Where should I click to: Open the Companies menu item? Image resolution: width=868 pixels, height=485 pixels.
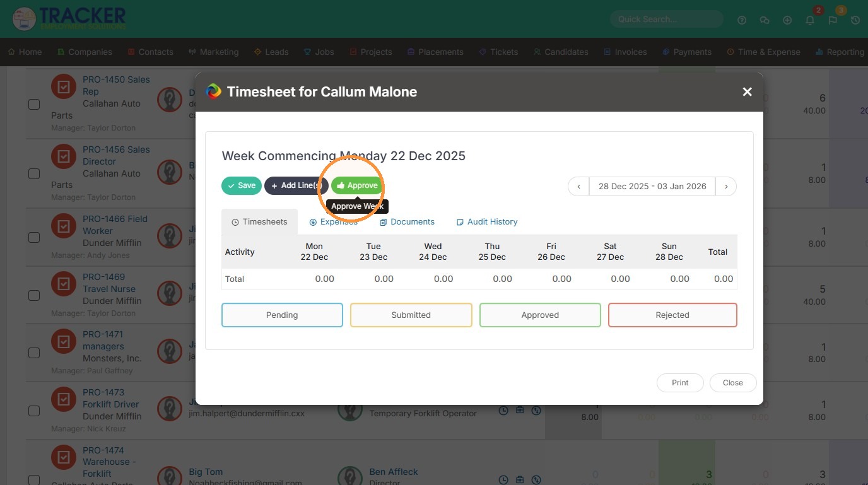[85, 52]
